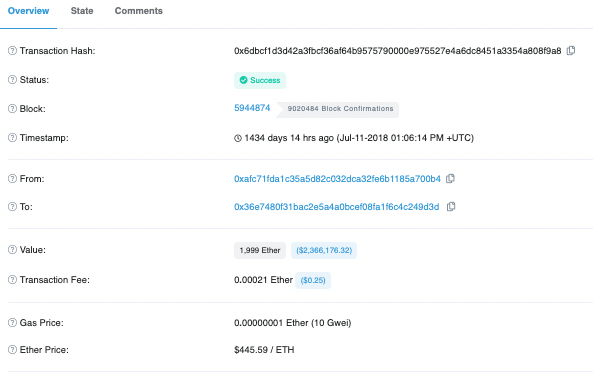Select the Overview tab
The image size is (593, 379).
[28, 11]
